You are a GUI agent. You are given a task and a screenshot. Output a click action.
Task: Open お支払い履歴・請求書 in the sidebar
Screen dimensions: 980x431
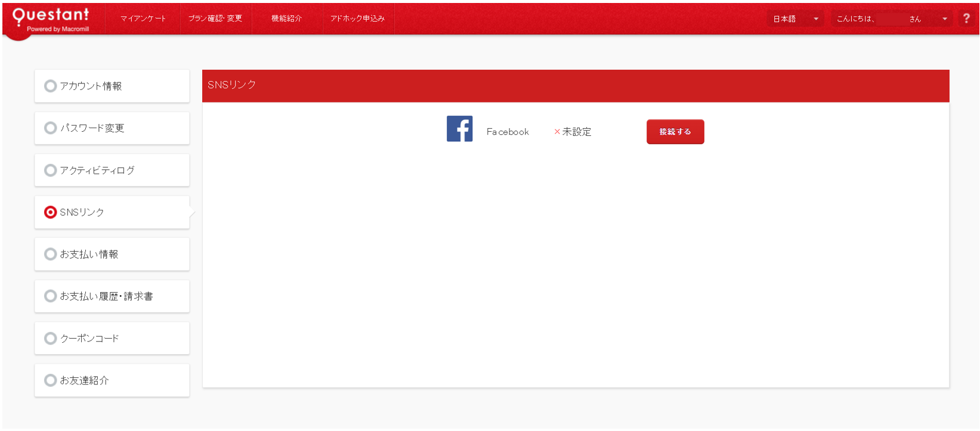(x=112, y=296)
